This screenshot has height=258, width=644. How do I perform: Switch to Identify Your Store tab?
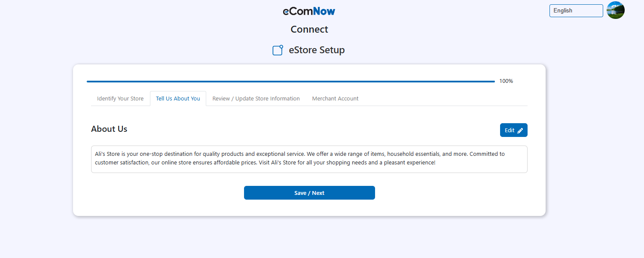pyautogui.click(x=120, y=99)
